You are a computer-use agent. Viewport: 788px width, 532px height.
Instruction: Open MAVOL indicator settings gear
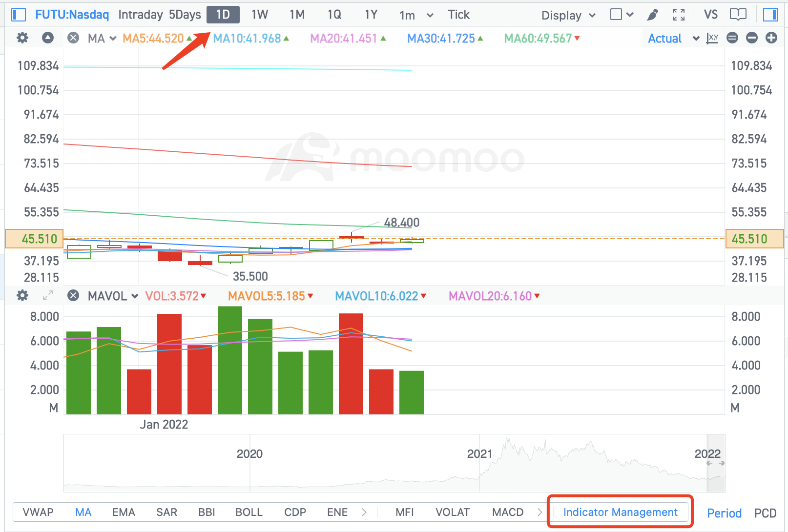22,295
